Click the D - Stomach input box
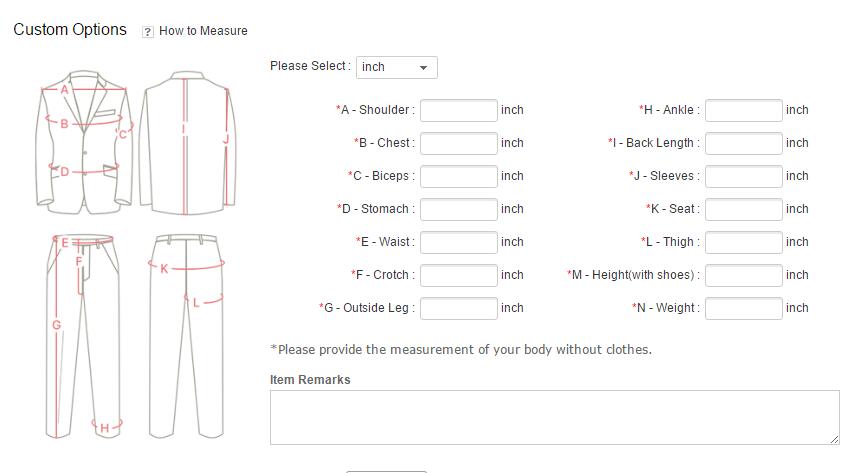 click(x=458, y=209)
